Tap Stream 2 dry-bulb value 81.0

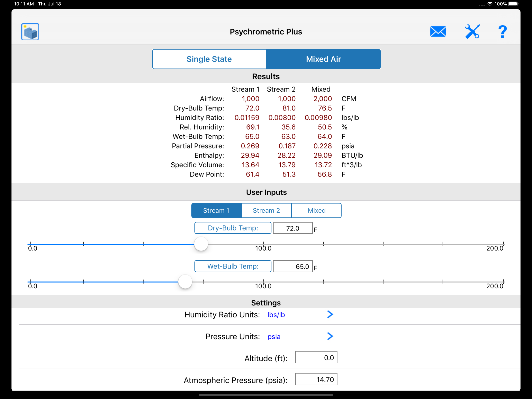[x=289, y=108]
